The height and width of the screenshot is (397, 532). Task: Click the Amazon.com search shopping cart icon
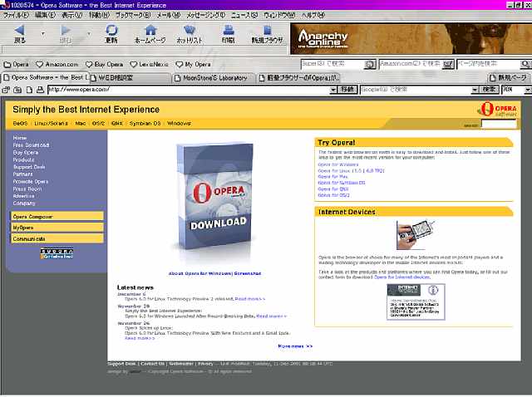pos(448,64)
